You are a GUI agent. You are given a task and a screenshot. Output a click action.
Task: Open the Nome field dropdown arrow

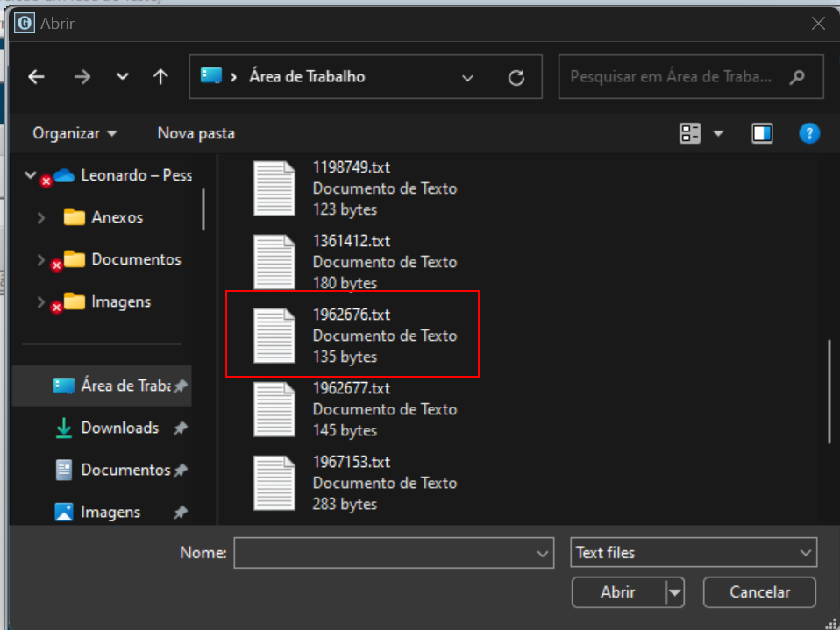543,554
